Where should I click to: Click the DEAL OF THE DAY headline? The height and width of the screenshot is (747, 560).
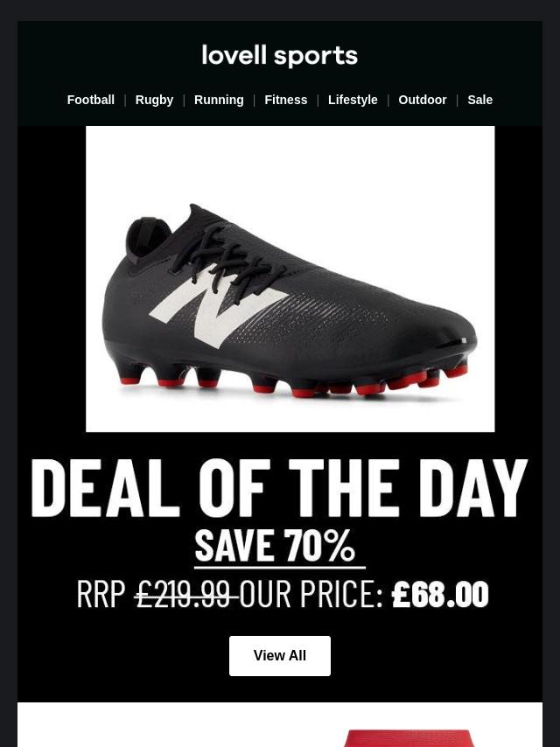pos(280,488)
